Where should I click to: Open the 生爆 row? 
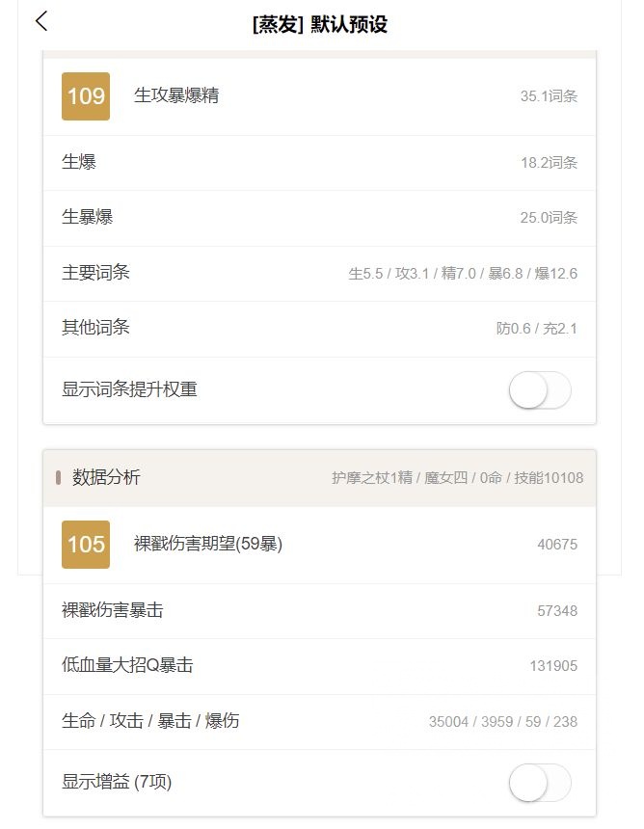pos(79,162)
